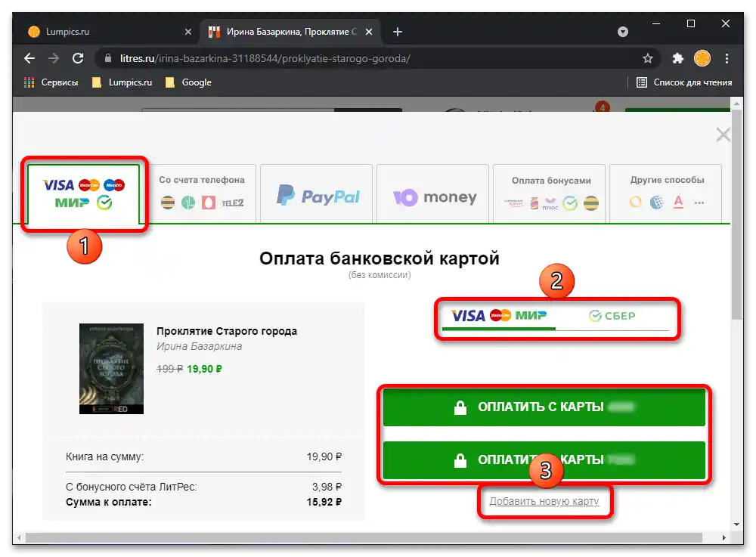View site info via the lock icon

108,58
